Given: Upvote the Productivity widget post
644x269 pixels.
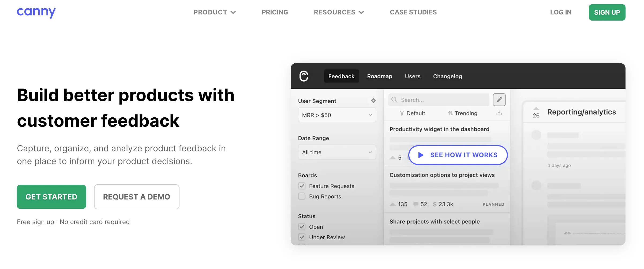Looking at the screenshot, I should [393, 157].
